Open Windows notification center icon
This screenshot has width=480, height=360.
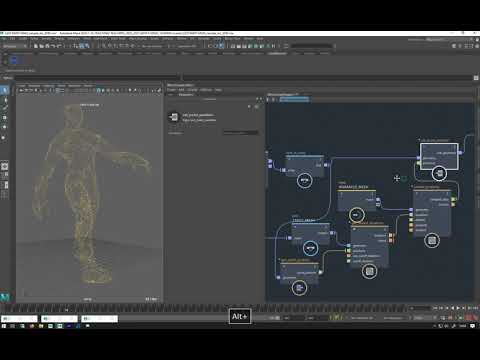click(x=473, y=326)
